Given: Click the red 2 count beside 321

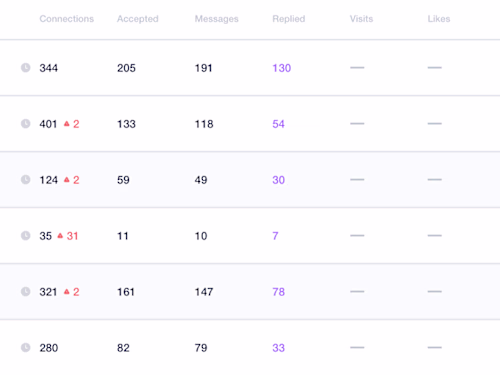Looking at the screenshot, I should pos(76,292).
